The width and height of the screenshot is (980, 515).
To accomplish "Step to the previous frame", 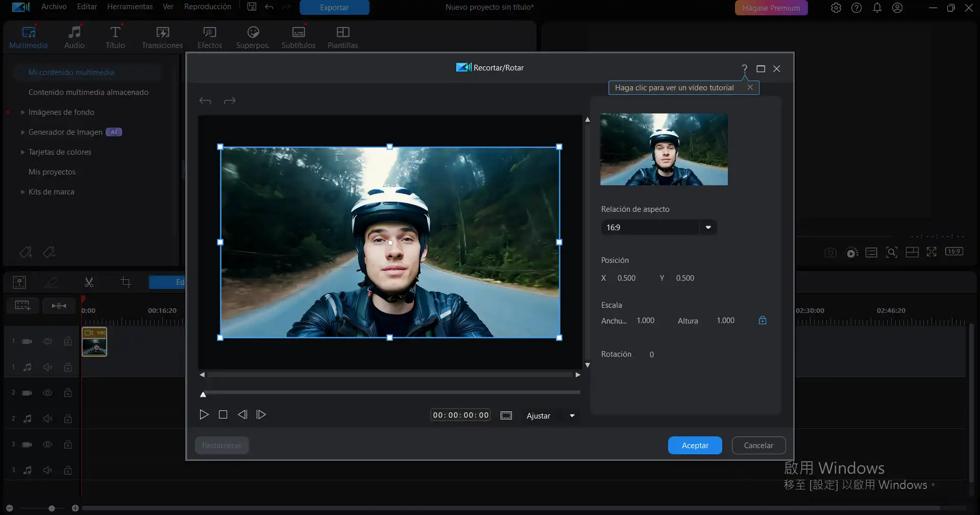I will tap(242, 414).
